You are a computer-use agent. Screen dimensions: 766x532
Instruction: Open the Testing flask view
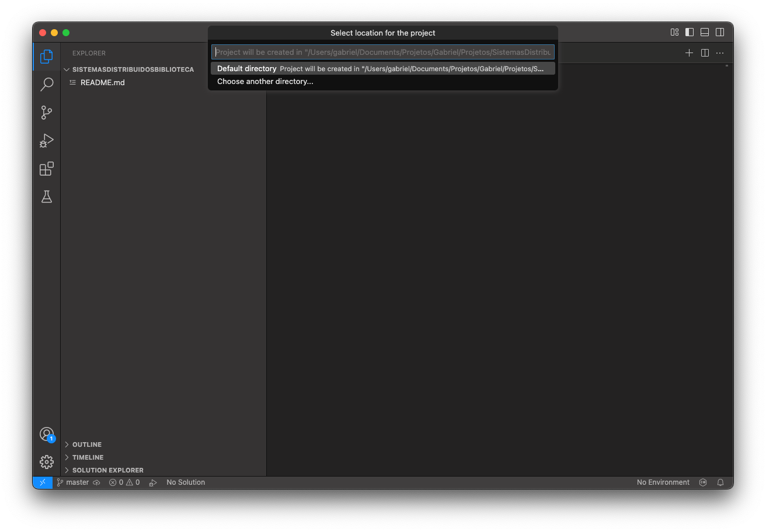47,197
